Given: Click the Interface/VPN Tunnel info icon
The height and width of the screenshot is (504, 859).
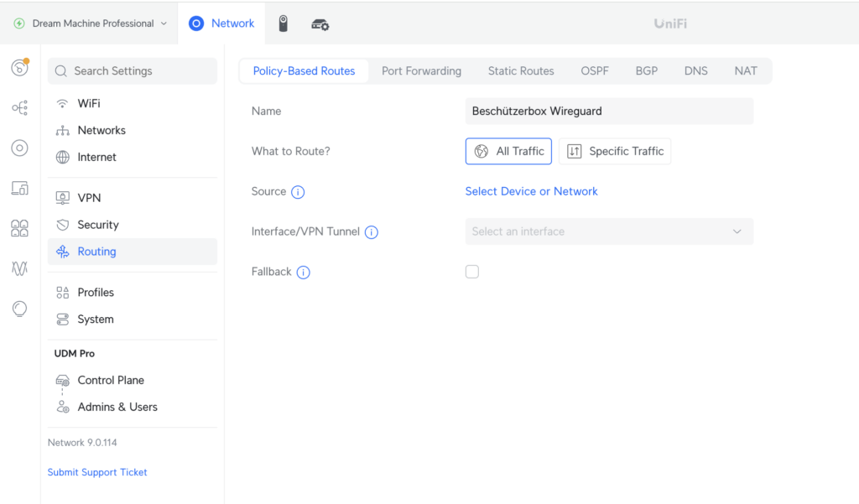Looking at the screenshot, I should (x=371, y=232).
